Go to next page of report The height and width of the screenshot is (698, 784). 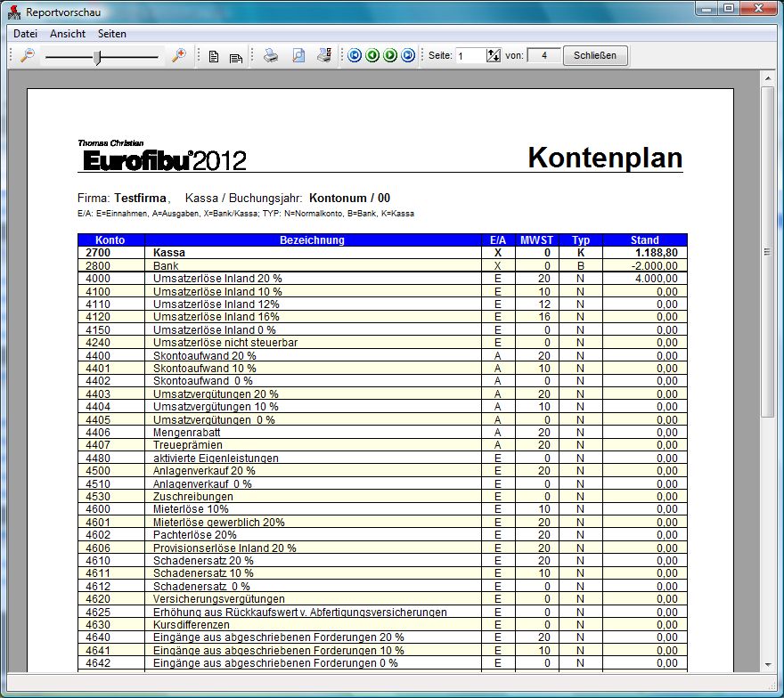click(390, 55)
